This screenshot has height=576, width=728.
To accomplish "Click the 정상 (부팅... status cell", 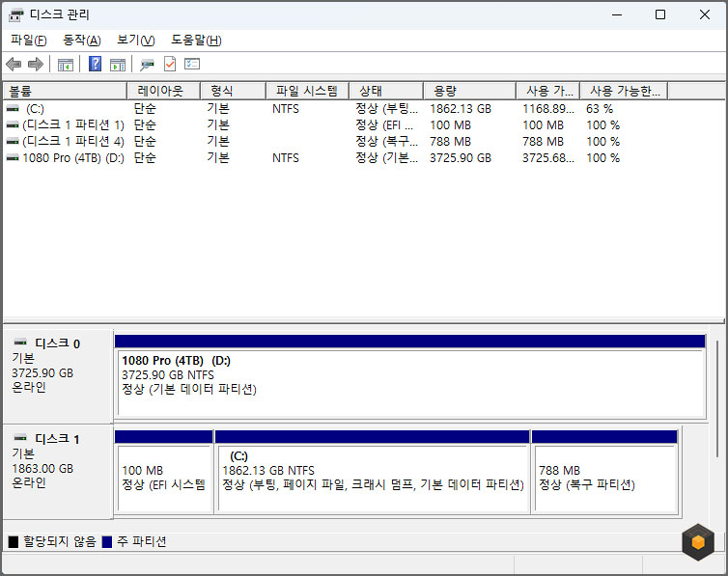I will 387,109.
